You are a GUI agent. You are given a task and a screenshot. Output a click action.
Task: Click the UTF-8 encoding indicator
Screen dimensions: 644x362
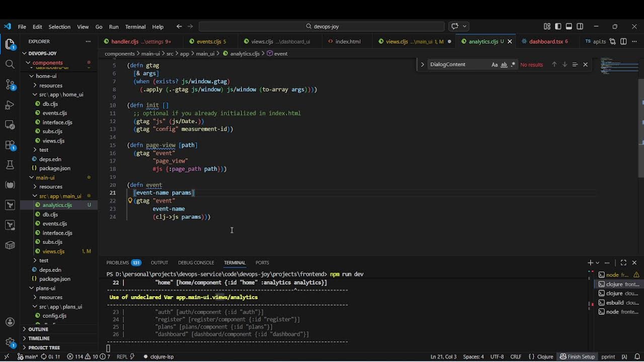pos(497,356)
